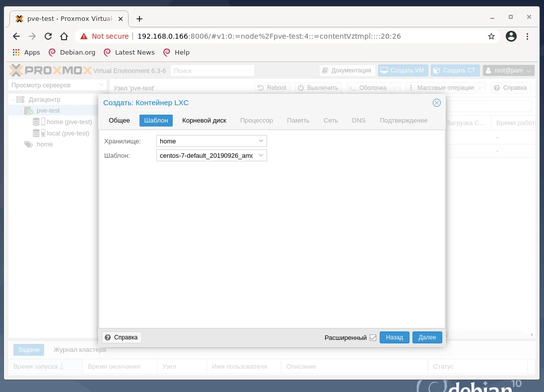Open the browser profile avatar icon
The width and height of the screenshot is (544, 392).
coord(511,36)
